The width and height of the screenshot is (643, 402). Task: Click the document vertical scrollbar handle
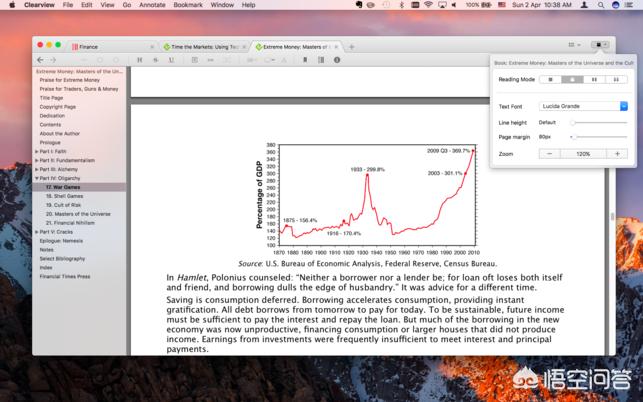pyautogui.click(x=612, y=216)
